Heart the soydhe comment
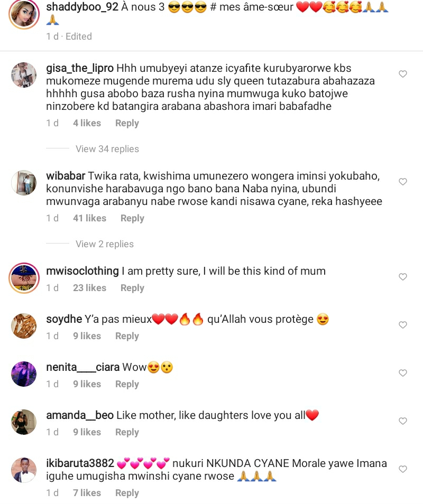The height and width of the screenshot is (504, 423). click(x=403, y=325)
